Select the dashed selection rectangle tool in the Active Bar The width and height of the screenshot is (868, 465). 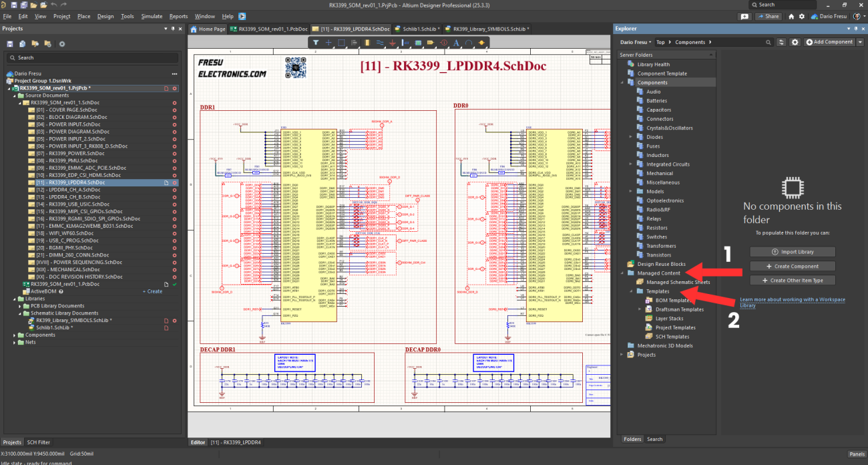click(341, 42)
